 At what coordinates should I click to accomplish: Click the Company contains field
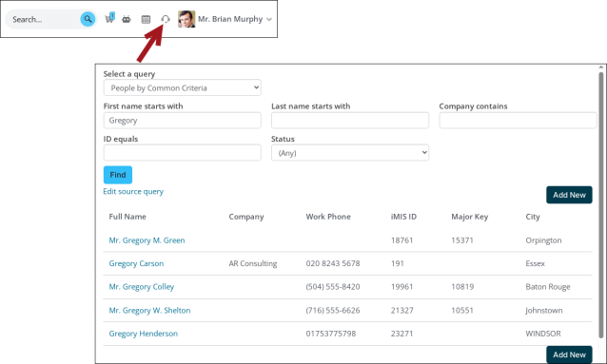coord(518,121)
